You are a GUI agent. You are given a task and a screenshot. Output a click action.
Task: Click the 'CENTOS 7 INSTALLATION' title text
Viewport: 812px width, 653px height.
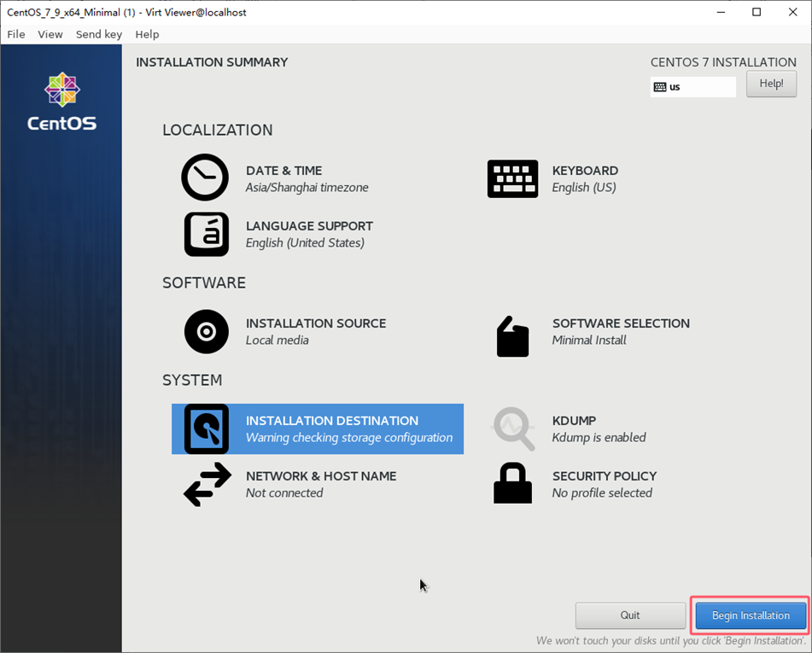click(723, 62)
